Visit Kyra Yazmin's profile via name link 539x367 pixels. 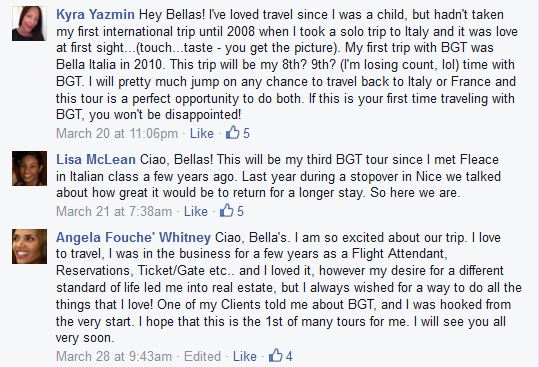click(96, 14)
